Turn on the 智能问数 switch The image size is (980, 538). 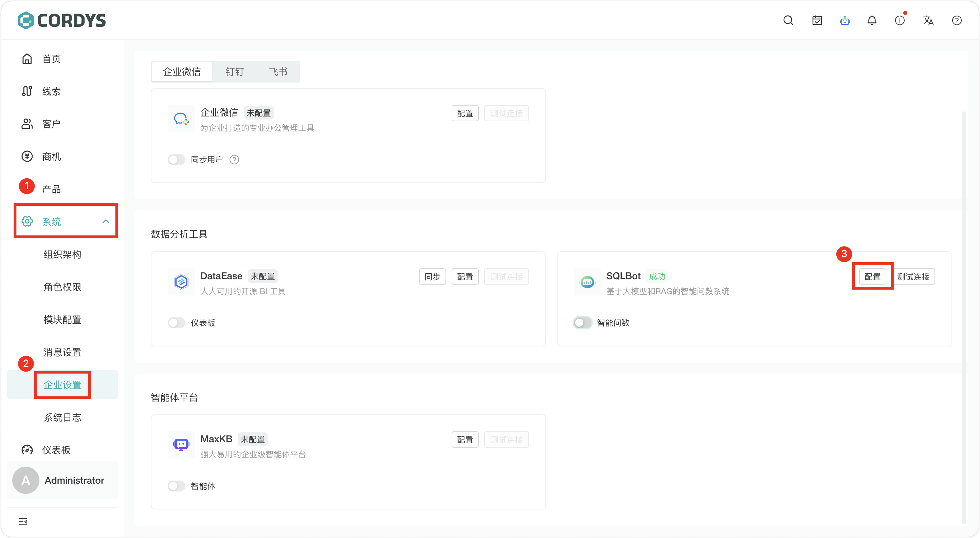pos(582,323)
